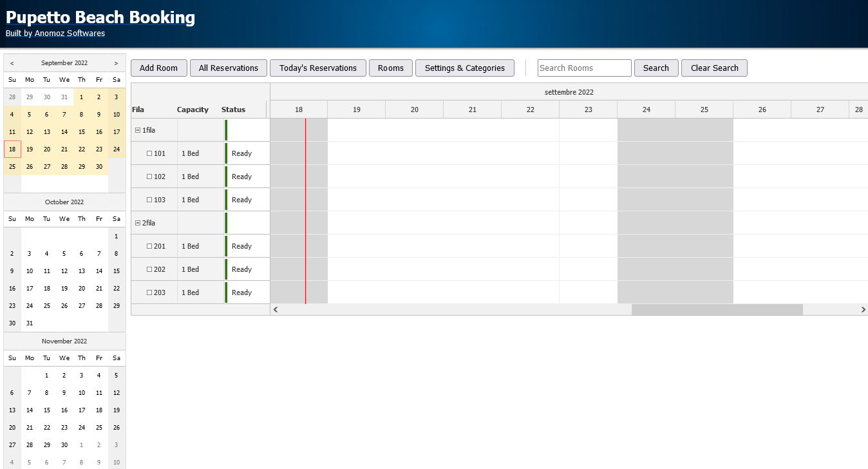The width and height of the screenshot is (868, 469).
Task: Click the green Ready status bar of room 201
Action: pyautogui.click(x=226, y=246)
